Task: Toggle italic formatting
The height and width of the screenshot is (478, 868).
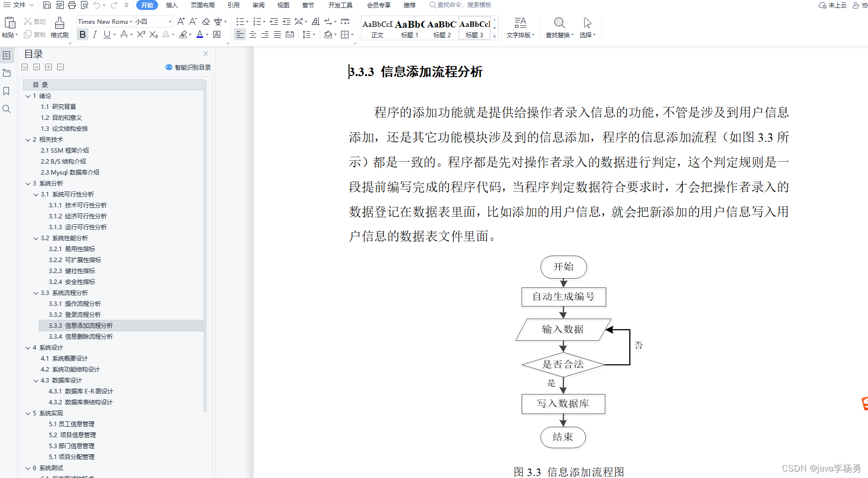Action: click(x=94, y=35)
